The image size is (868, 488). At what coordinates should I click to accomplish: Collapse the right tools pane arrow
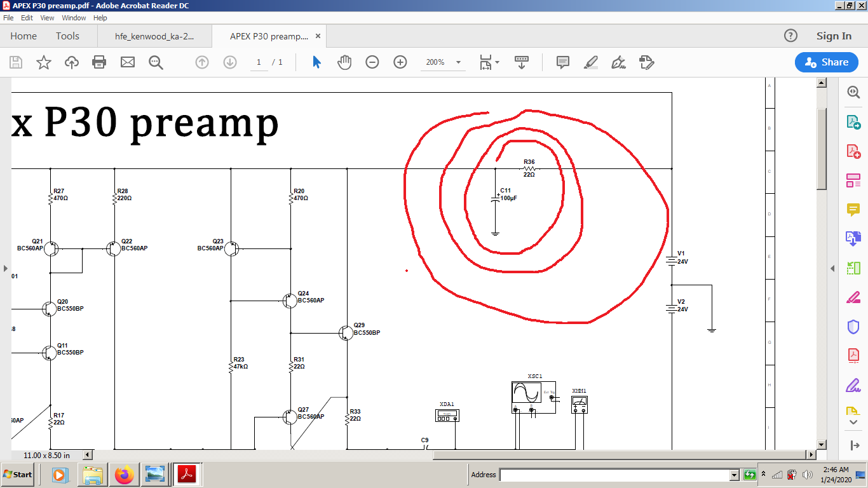click(853, 445)
